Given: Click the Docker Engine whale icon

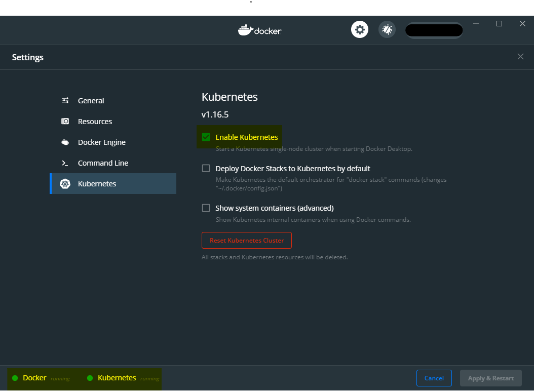Looking at the screenshot, I should pyautogui.click(x=65, y=142).
